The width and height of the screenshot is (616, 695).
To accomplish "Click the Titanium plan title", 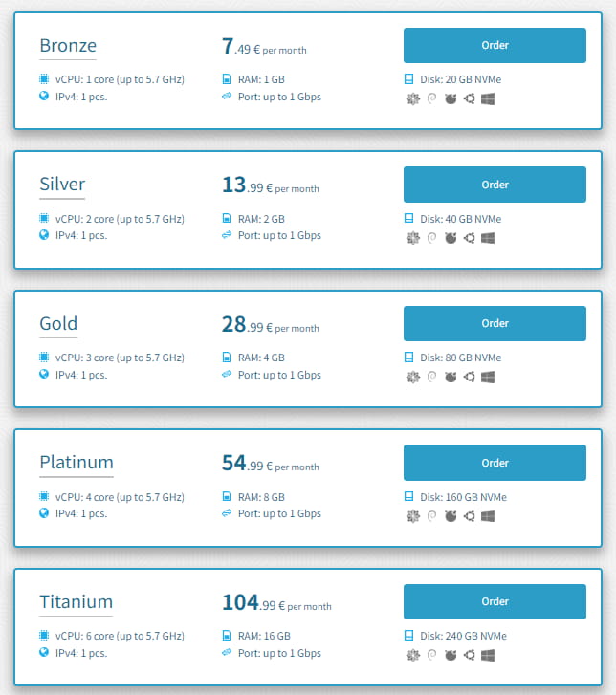I will pos(77,602).
